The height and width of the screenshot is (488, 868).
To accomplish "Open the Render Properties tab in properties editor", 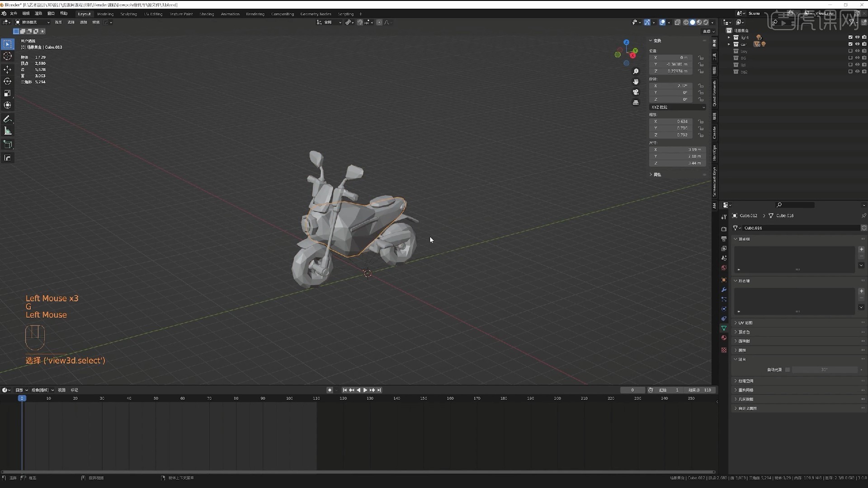I will (x=724, y=229).
